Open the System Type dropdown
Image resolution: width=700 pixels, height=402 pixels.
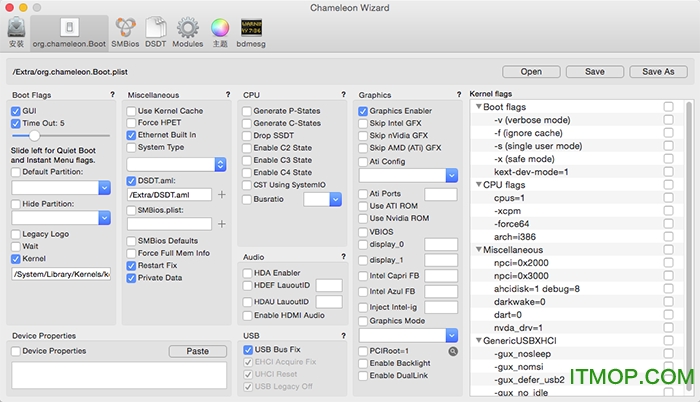click(x=220, y=163)
